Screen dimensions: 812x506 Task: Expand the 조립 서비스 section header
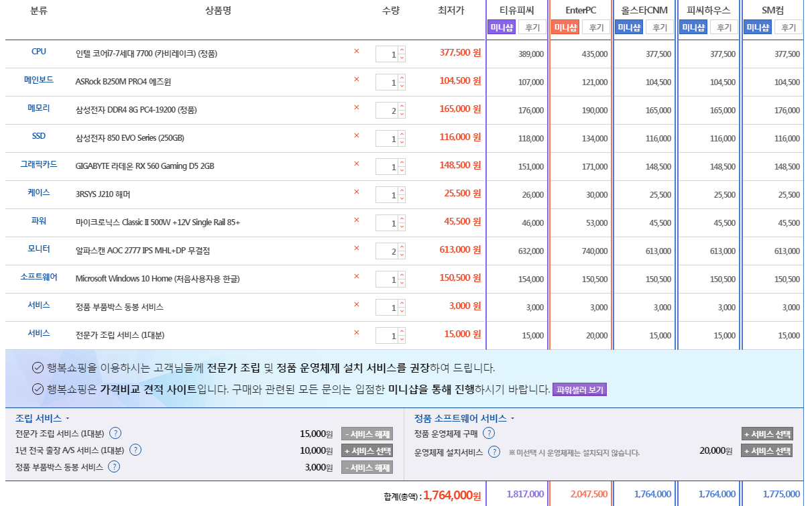tap(42, 418)
